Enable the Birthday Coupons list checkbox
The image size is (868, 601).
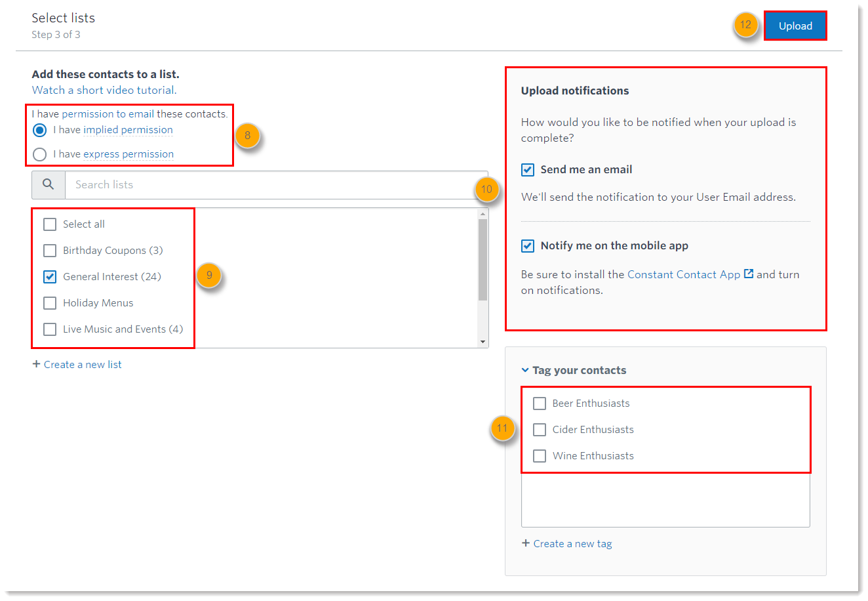tap(50, 251)
